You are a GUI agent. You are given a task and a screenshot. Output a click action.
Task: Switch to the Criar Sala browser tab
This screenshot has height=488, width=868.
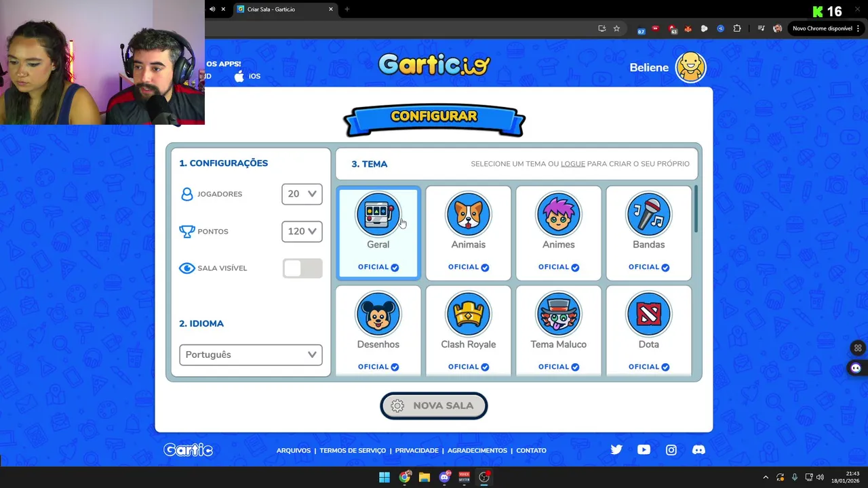point(285,9)
